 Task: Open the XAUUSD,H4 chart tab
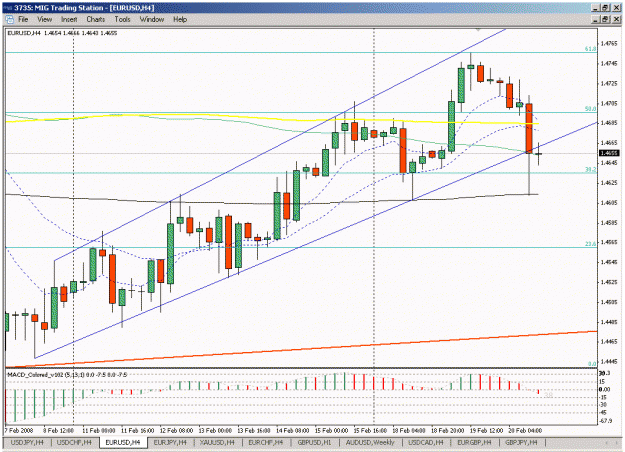click(217, 442)
